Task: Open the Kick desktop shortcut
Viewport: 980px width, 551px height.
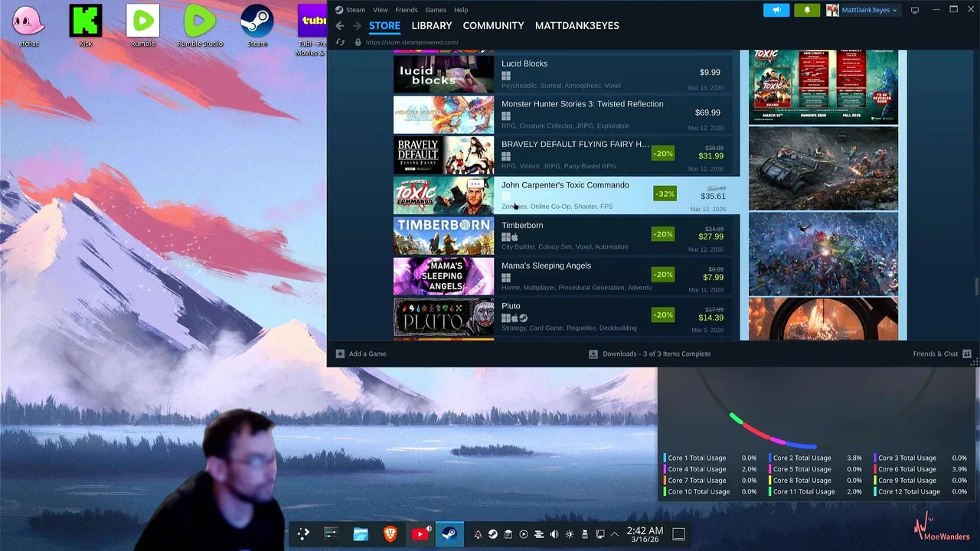Action: tap(86, 26)
